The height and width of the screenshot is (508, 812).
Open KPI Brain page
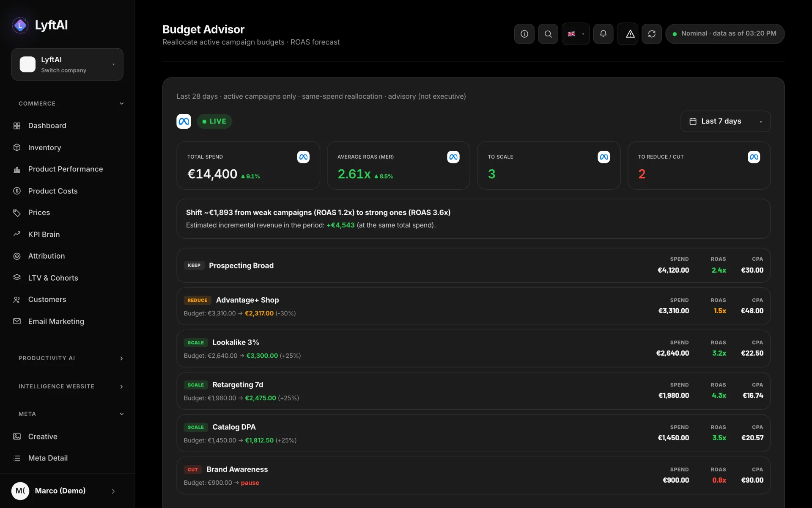44,235
